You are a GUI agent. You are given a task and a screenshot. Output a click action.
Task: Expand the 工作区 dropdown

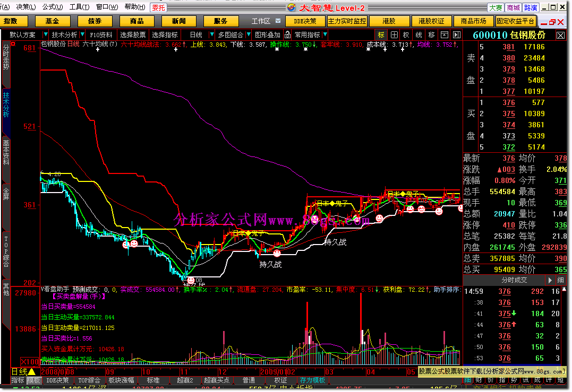(x=278, y=21)
